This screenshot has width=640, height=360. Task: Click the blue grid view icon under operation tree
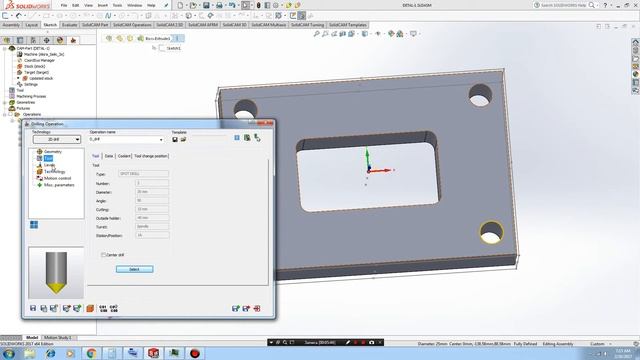[x=34, y=224]
